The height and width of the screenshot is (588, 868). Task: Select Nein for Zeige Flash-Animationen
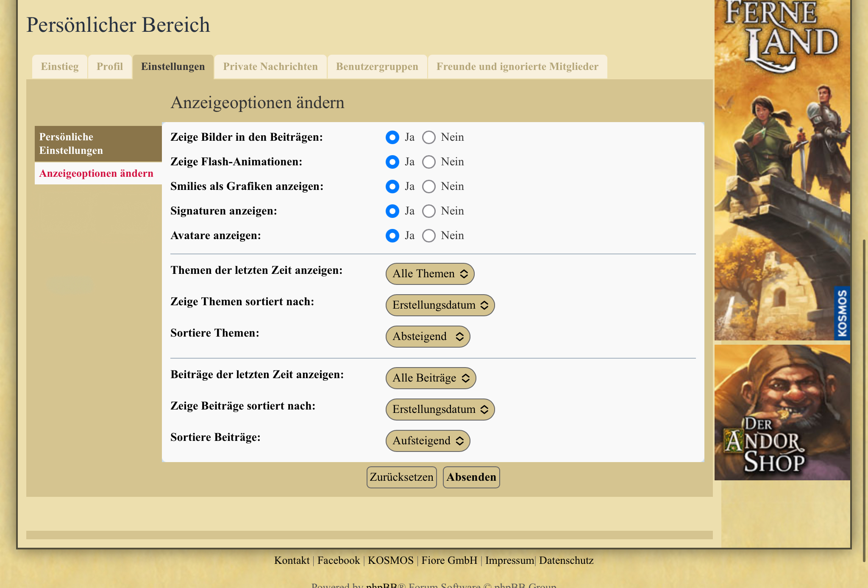[x=429, y=162]
